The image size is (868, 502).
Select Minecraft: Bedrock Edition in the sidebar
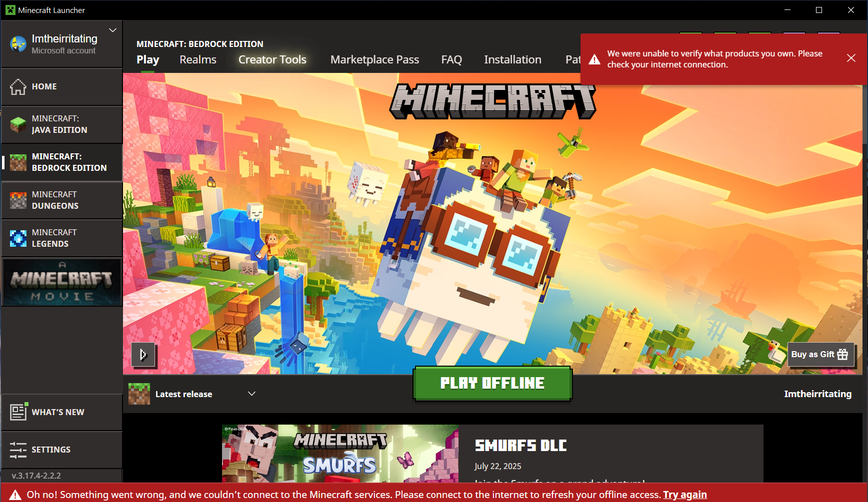pyautogui.click(x=62, y=162)
